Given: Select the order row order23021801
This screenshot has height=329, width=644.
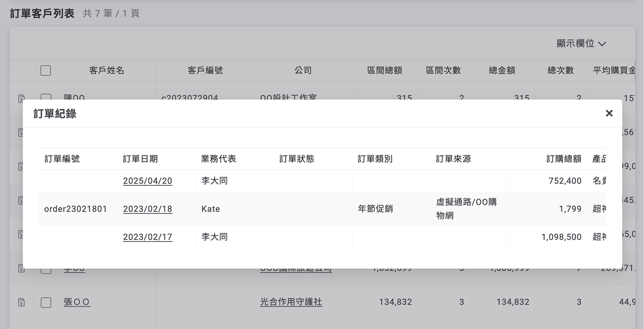Looking at the screenshot, I should pos(75,209).
